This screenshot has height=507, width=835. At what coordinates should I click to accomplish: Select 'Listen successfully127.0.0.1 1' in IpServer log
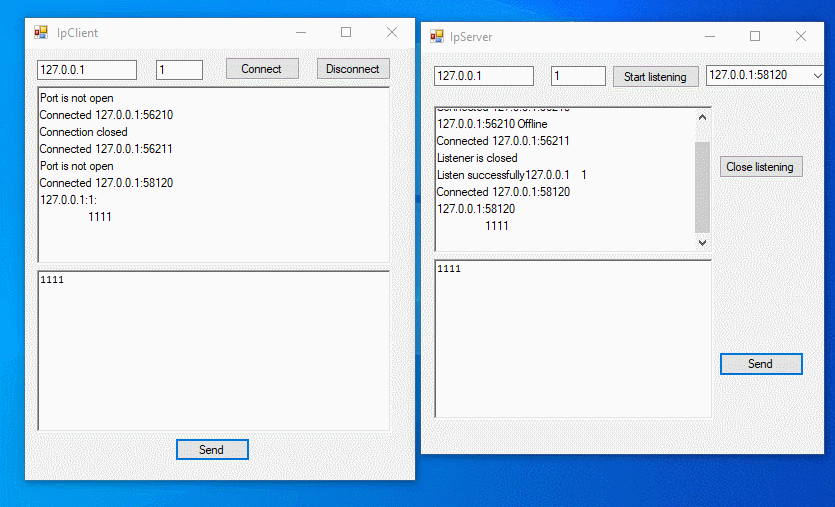tap(511, 175)
